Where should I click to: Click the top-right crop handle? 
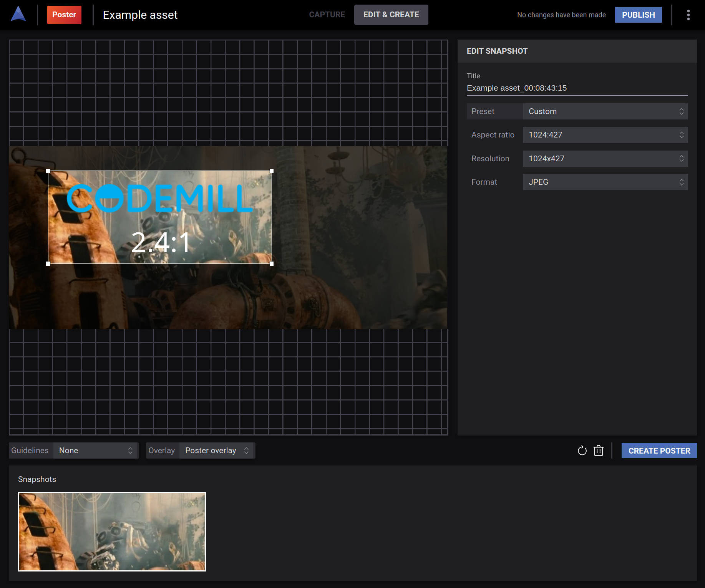pyautogui.click(x=272, y=171)
